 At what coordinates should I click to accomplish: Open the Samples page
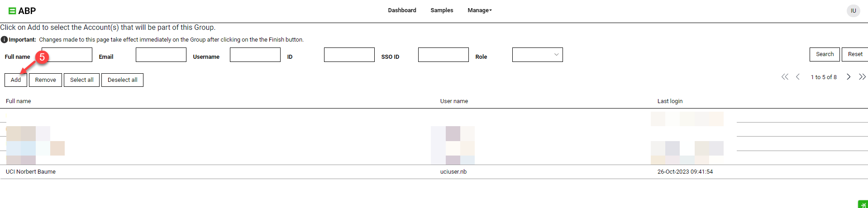[x=442, y=10]
